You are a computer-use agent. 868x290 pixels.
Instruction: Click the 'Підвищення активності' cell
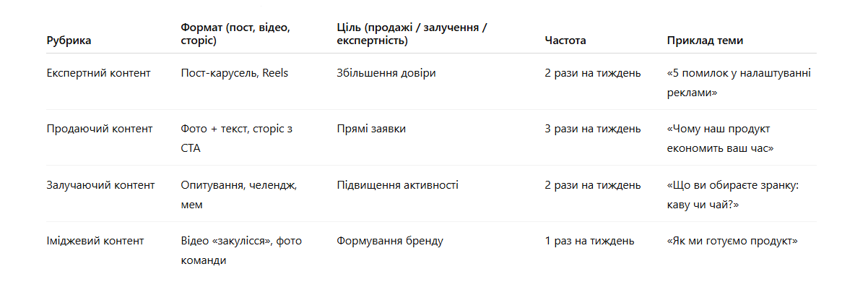tap(397, 185)
